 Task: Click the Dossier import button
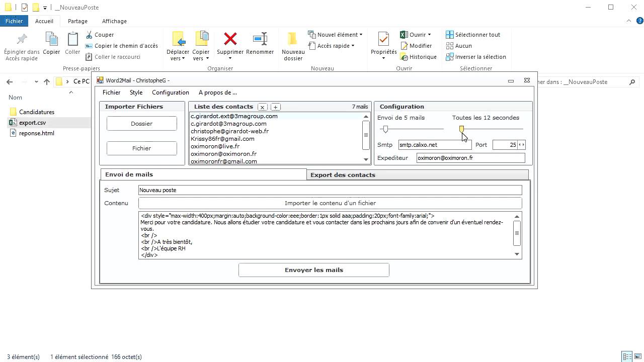[x=141, y=124]
